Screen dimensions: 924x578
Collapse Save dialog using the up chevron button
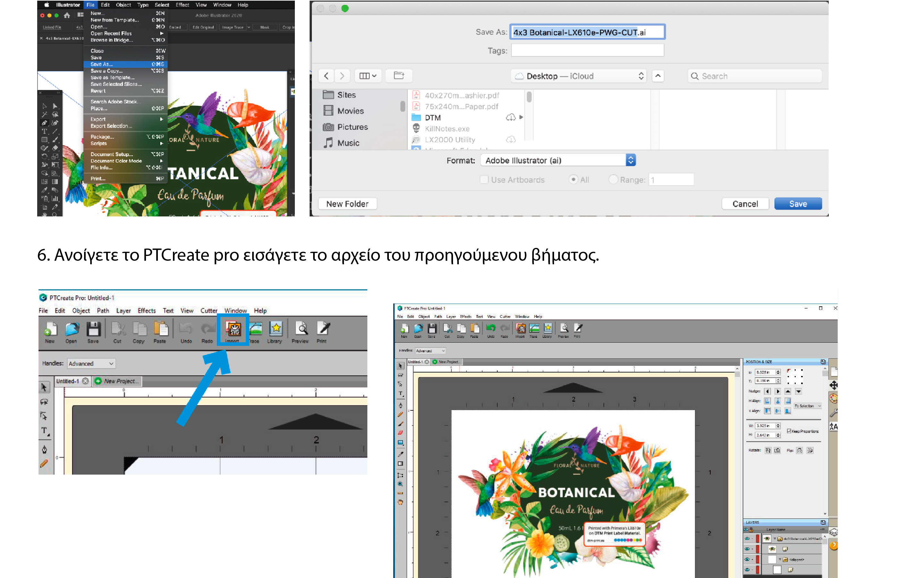[x=657, y=76]
